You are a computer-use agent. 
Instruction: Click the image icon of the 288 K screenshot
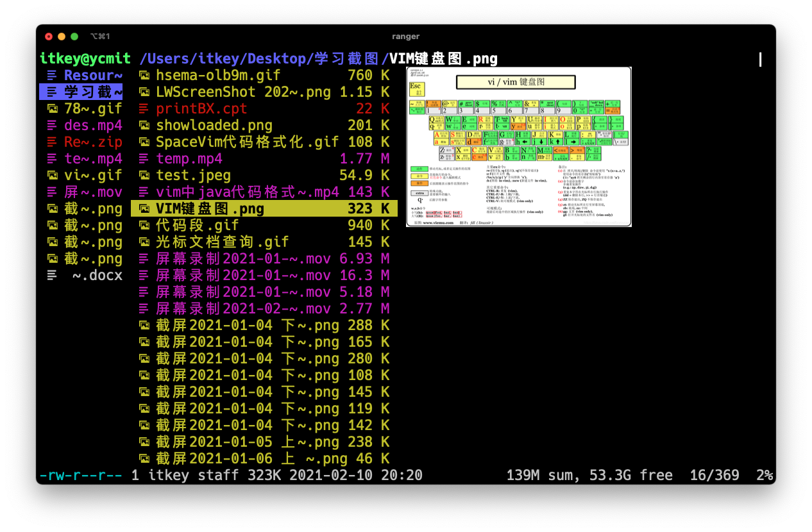point(144,326)
